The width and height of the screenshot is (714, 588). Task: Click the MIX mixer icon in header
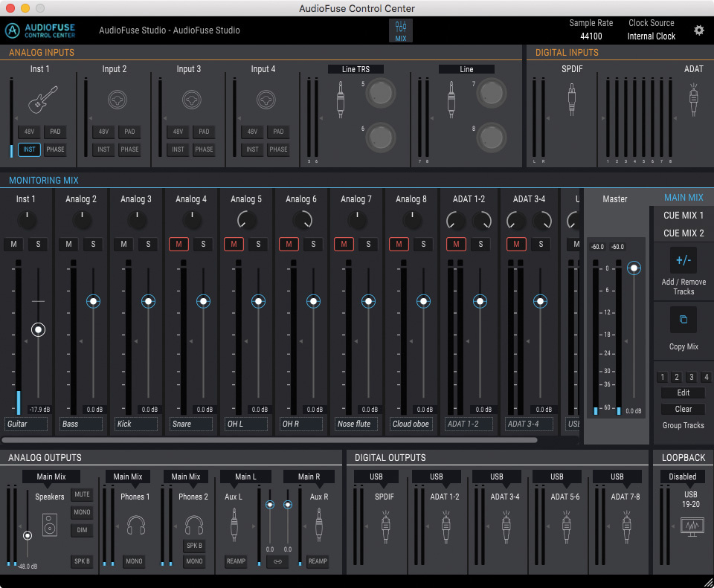pos(401,30)
